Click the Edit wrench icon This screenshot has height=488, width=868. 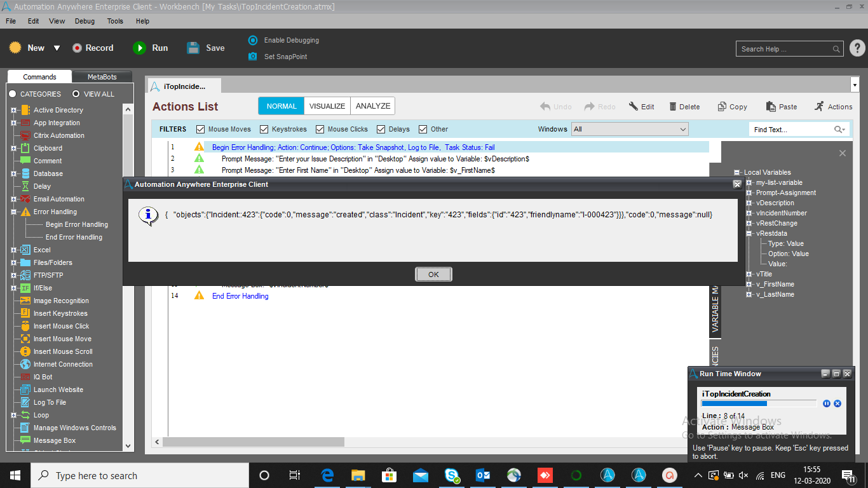pyautogui.click(x=634, y=107)
